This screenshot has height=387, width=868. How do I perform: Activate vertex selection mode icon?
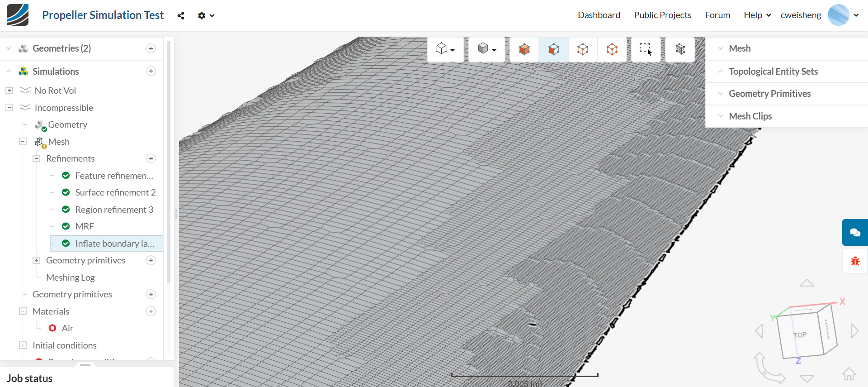pos(612,49)
